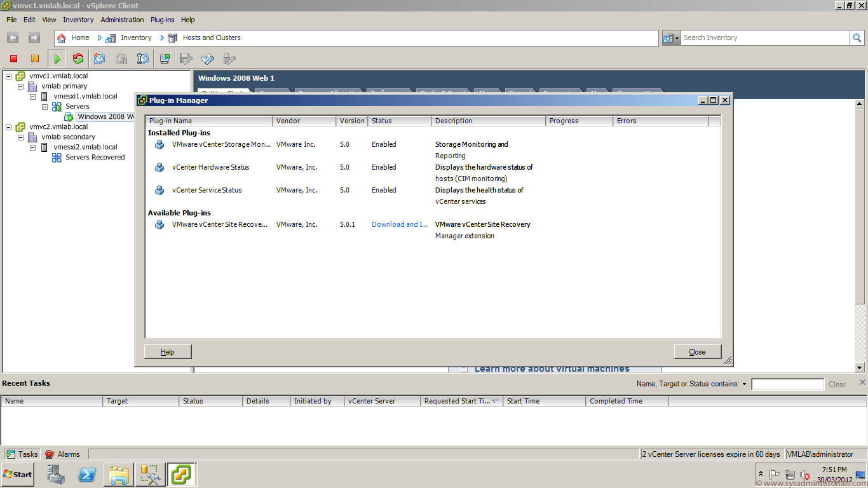The width and height of the screenshot is (868, 488).
Task: Click the orange Suspend toolbar icon
Action: pyautogui.click(x=35, y=58)
